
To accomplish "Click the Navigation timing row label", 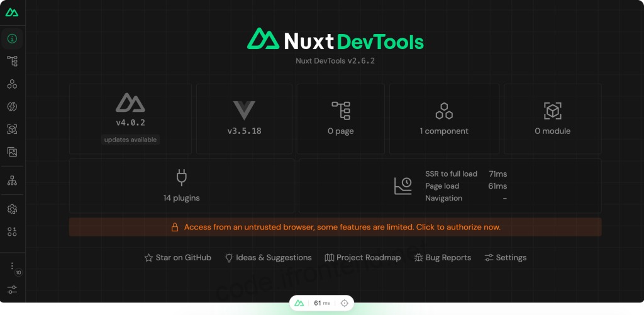I will [x=443, y=198].
